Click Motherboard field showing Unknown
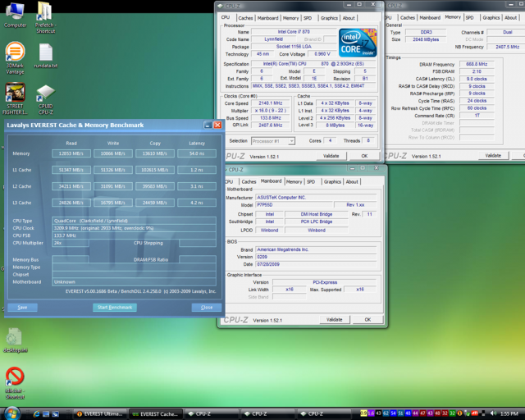 [x=134, y=281]
